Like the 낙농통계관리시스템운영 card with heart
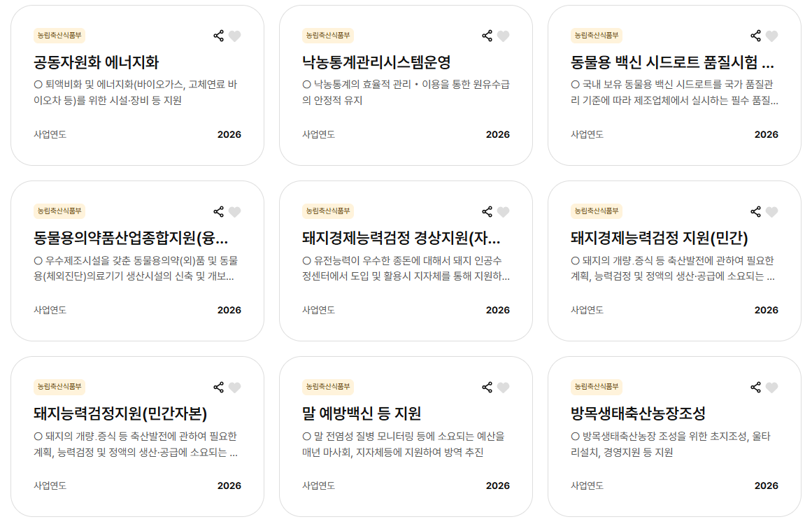The image size is (812, 524). pyautogui.click(x=503, y=36)
